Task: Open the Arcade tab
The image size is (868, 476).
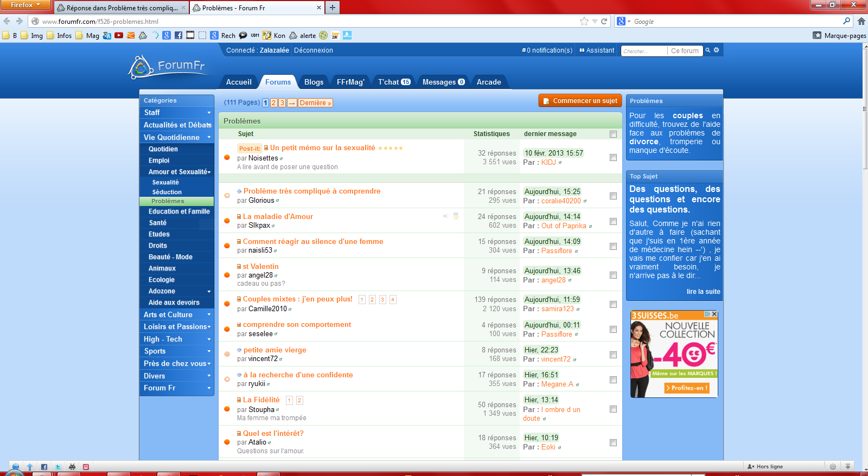Action: pyautogui.click(x=489, y=82)
